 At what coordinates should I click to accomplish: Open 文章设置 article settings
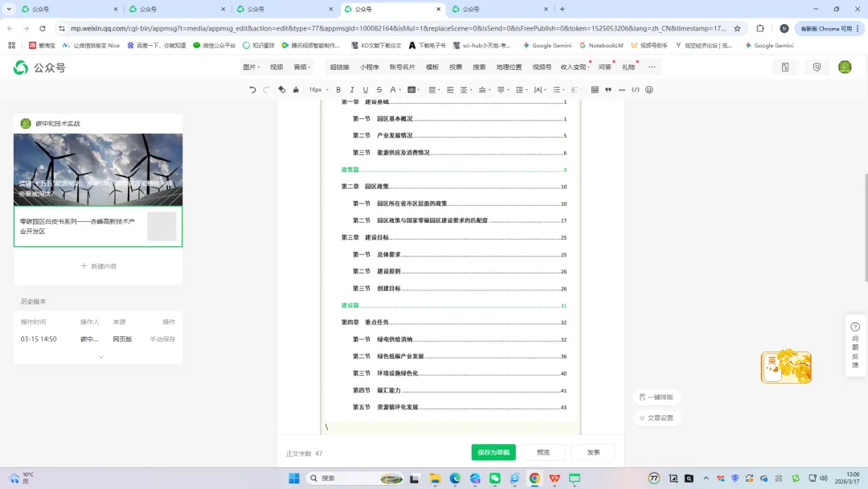657,418
